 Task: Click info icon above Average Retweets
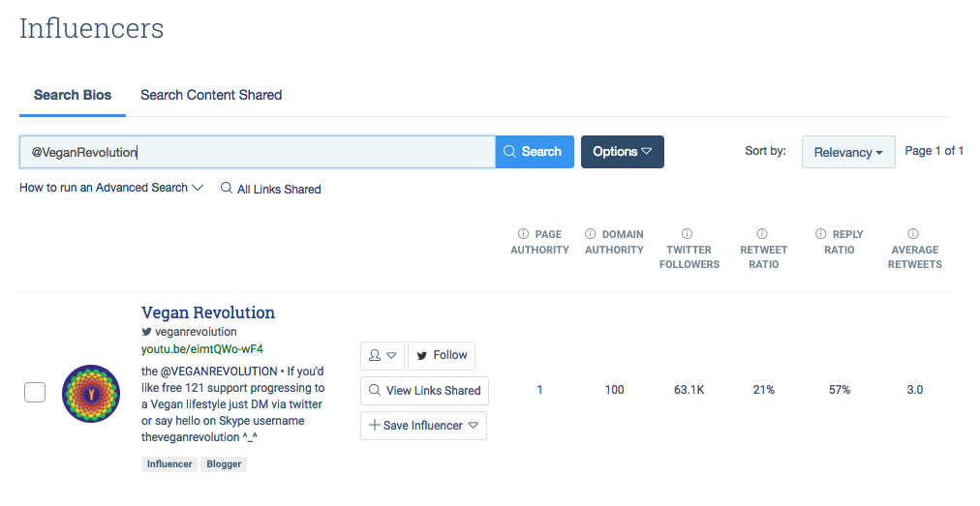click(x=913, y=233)
